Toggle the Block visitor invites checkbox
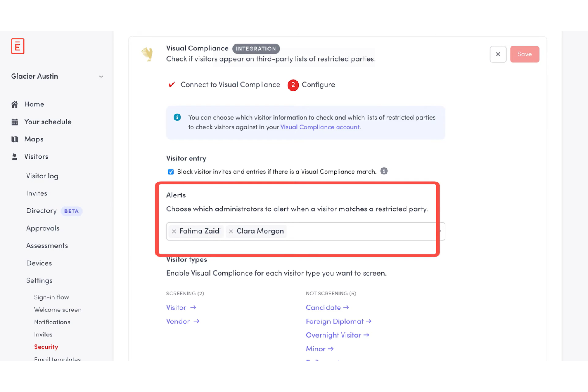The width and height of the screenshot is (588, 392). pos(171,172)
